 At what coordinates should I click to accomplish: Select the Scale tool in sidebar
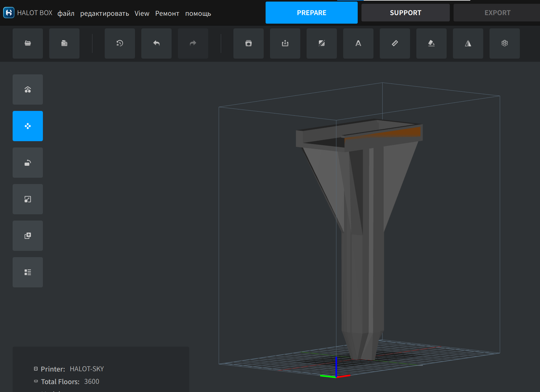(x=28, y=199)
